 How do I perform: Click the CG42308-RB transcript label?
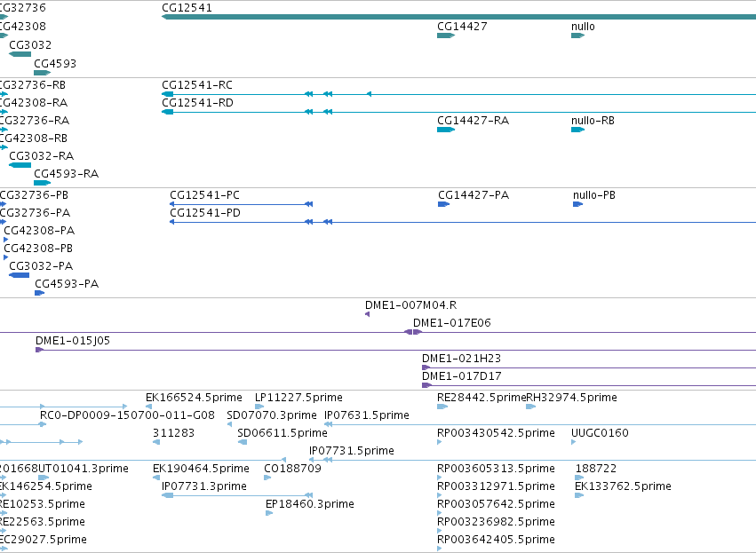pyautogui.click(x=33, y=138)
